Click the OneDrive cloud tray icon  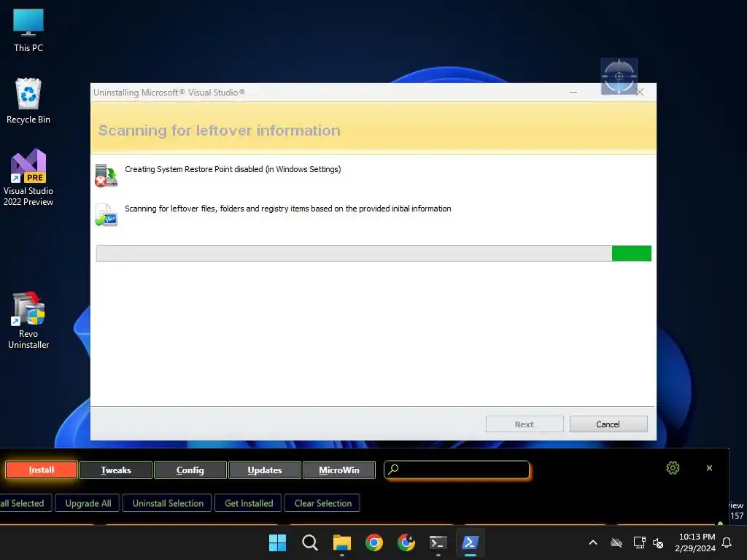coord(616,542)
